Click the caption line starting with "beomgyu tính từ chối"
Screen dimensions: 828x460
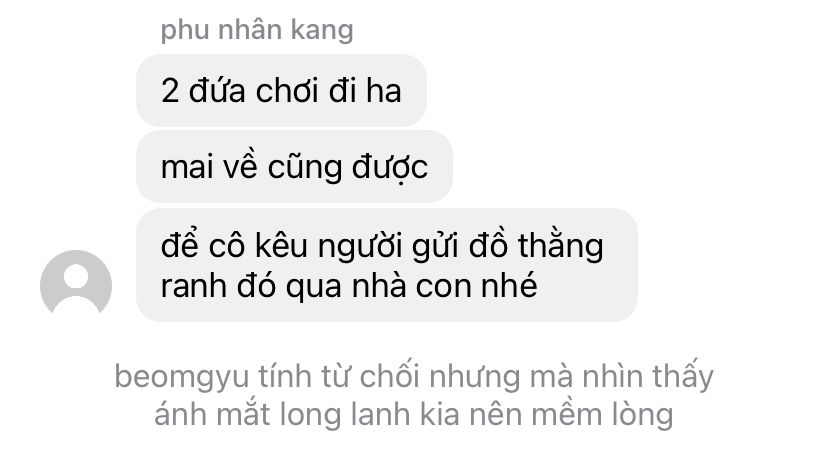click(414, 377)
